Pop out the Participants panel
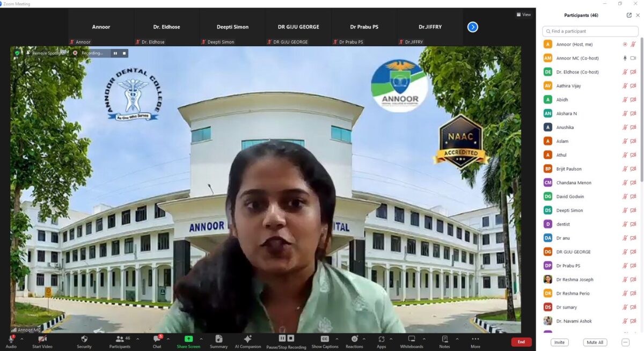This screenshot has width=644, height=351. coord(629,15)
